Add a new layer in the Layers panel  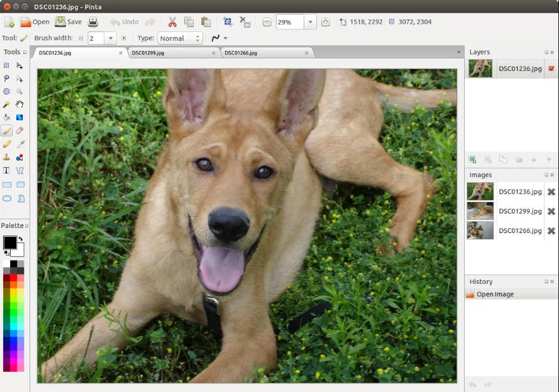472,160
